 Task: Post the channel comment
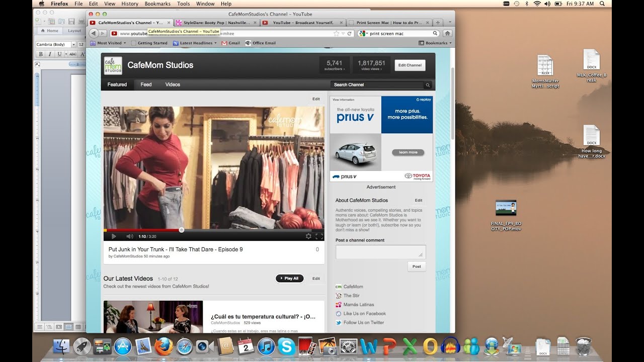coord(417,266)
